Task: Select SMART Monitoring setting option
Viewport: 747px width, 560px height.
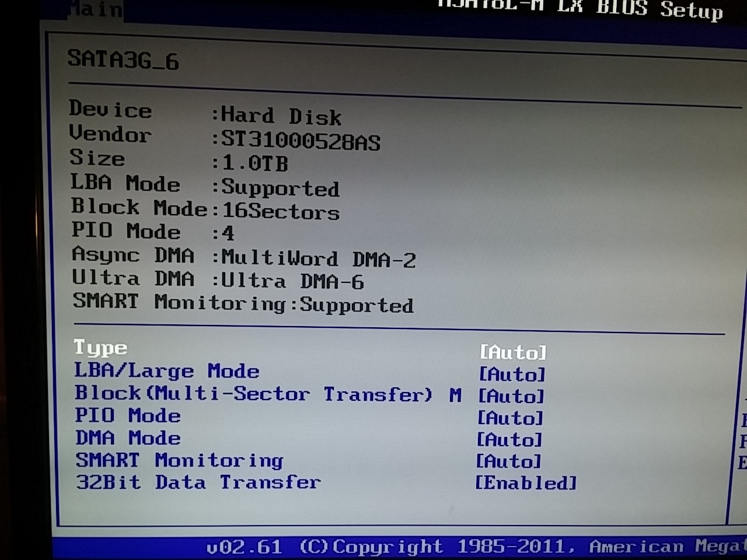Action: tap(180, 460)
